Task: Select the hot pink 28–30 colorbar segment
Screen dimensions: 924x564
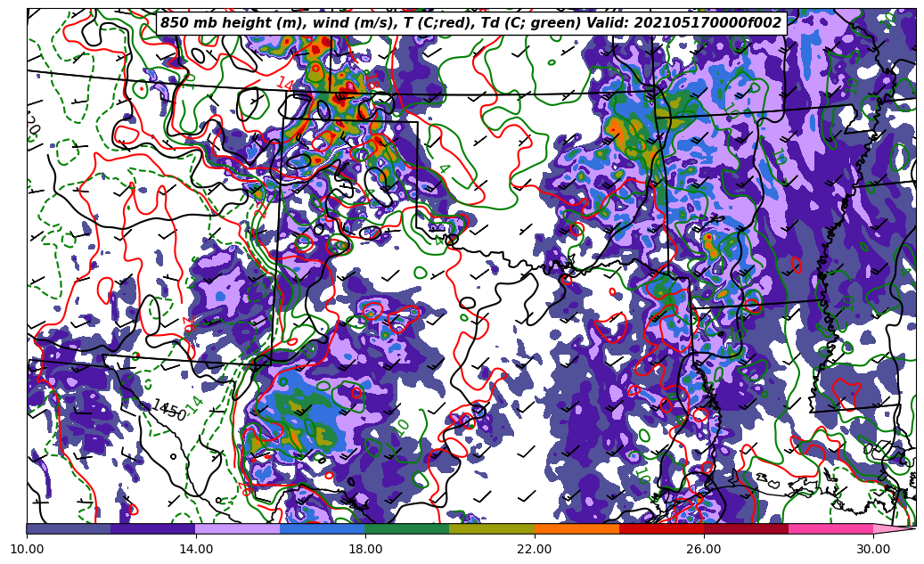Action: 830,528
